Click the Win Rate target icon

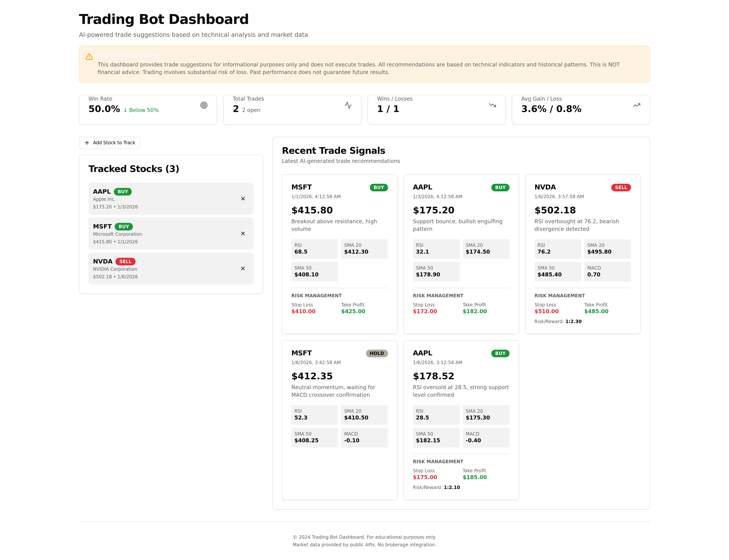pos(204,105)
